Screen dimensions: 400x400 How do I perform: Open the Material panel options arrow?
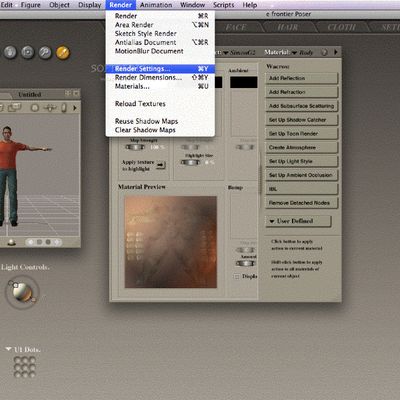336,52
